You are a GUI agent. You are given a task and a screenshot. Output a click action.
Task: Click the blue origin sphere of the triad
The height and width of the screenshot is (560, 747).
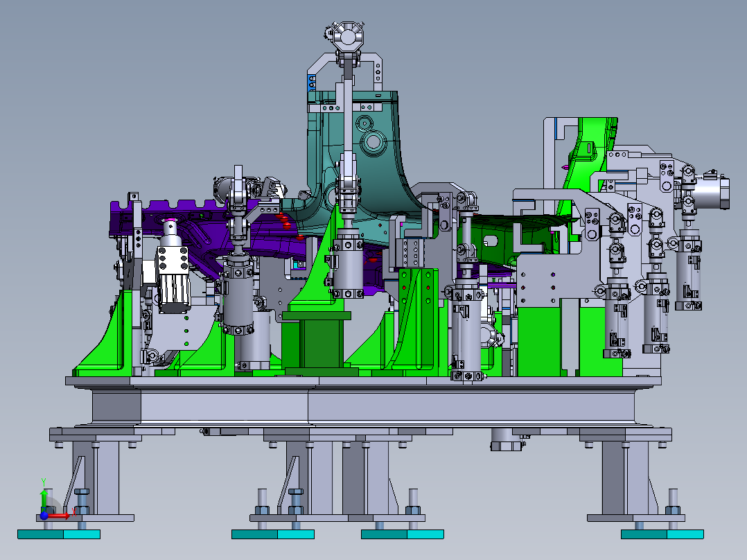(x=44, y=516)
